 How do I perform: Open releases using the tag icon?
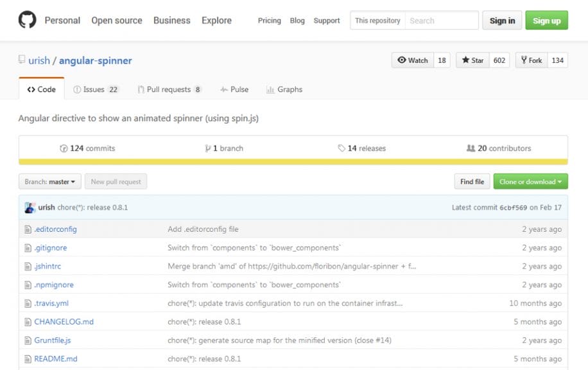tap(341, 148)
